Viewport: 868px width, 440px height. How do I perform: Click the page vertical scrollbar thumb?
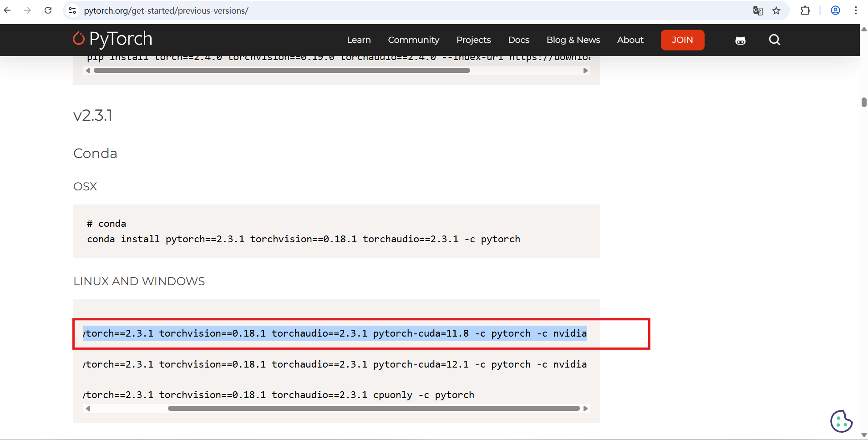tap(864, 102)
